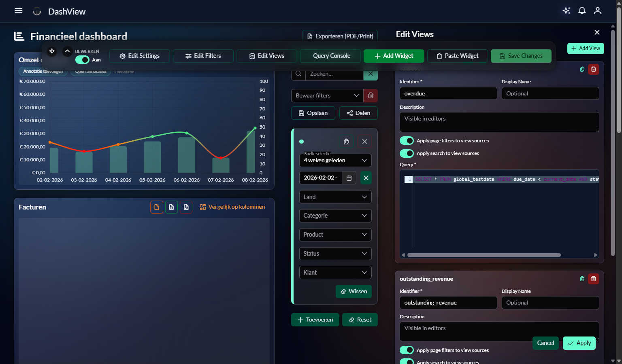Screen dimensions: 622x364
Task: Delete the overdue view with trash icon
Action: (594, 69)
